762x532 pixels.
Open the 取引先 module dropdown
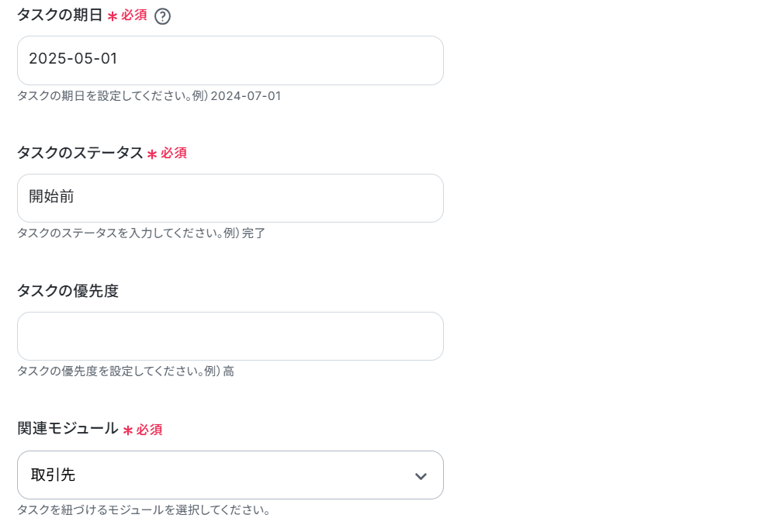(x=230, y=475)
